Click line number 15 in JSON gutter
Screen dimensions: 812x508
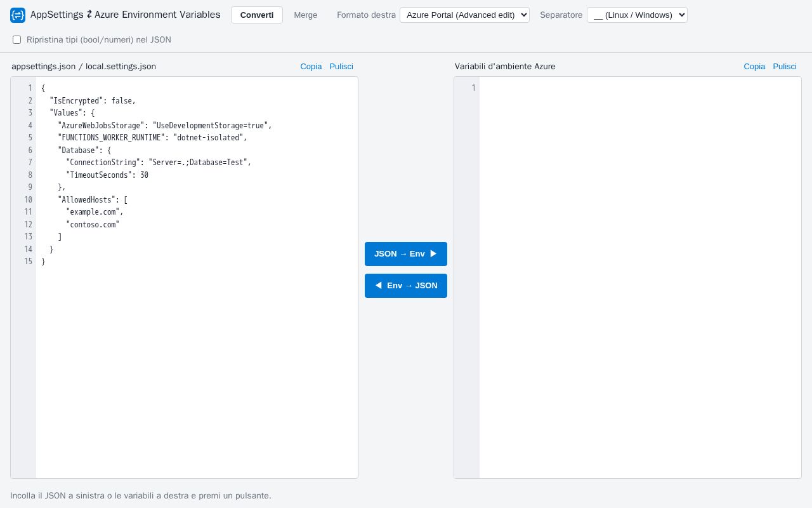point(28,261)
